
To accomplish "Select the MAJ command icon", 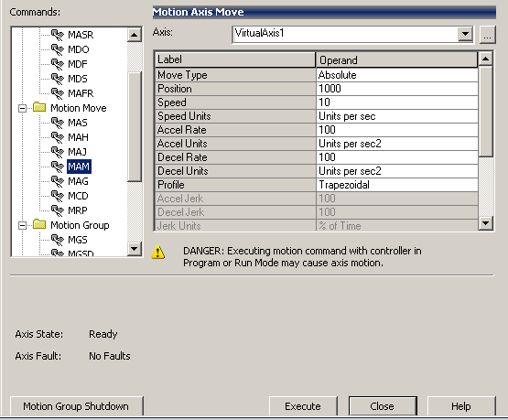I will pos(58,152).
